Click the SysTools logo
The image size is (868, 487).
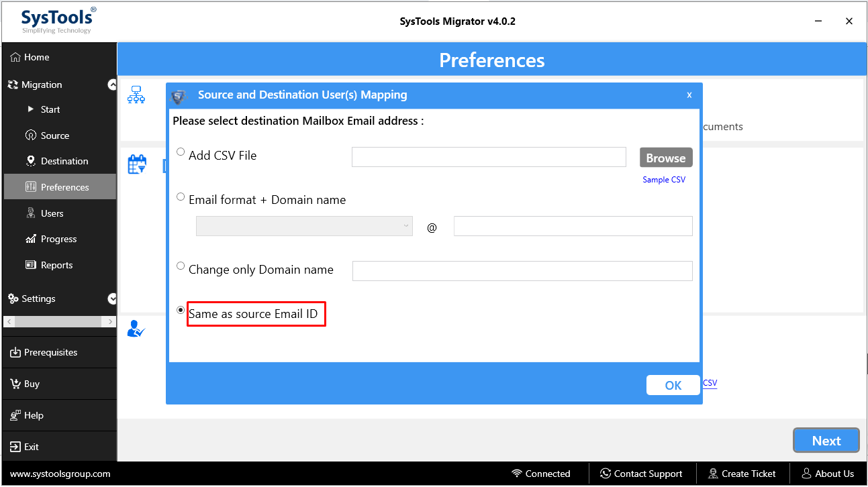pos(58,21)
